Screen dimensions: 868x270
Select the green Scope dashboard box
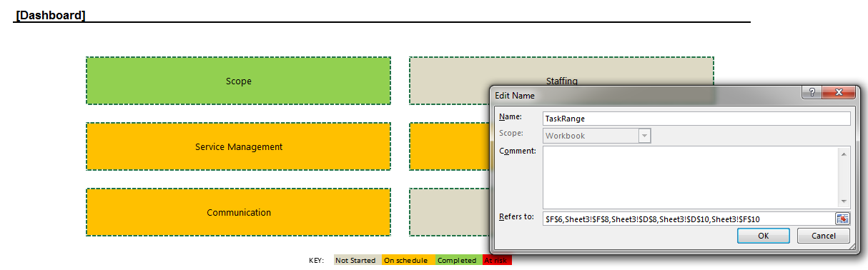point(239,81)
